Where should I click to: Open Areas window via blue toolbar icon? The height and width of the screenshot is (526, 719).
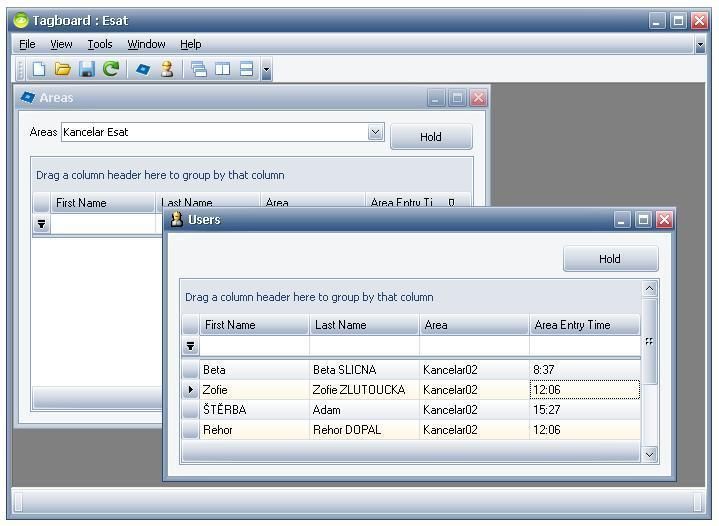click(143, 69)
